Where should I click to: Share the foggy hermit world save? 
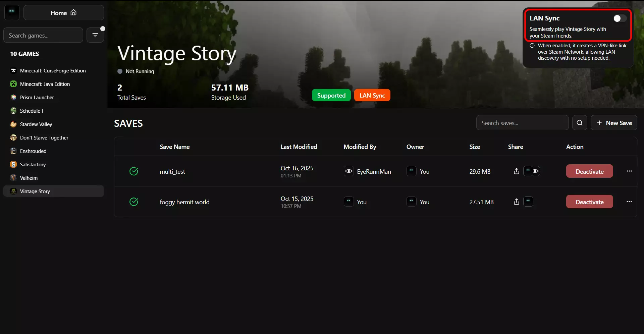point(517,202)
